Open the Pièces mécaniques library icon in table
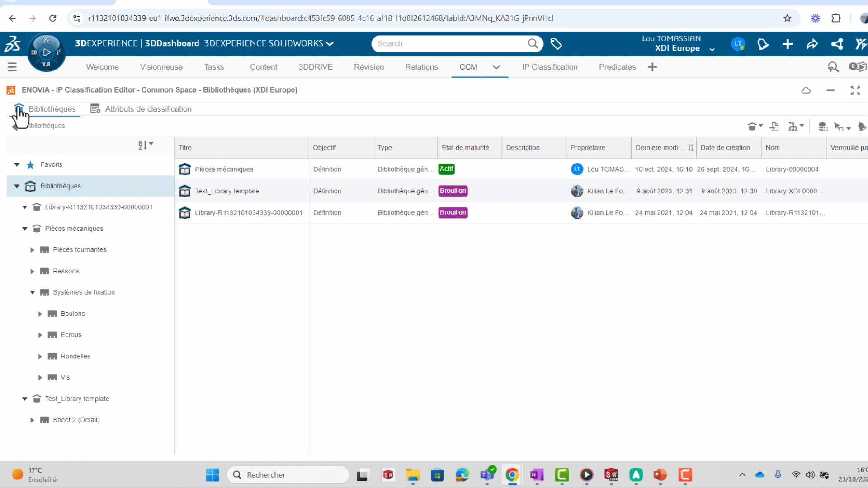The height and width of the screenshot is (488, 868). click(x=184, y=169)
